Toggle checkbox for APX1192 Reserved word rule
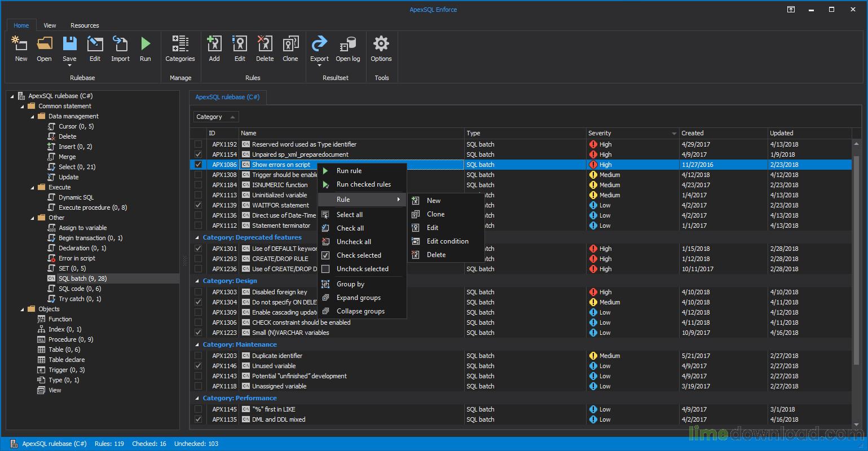 click(198, 144)
